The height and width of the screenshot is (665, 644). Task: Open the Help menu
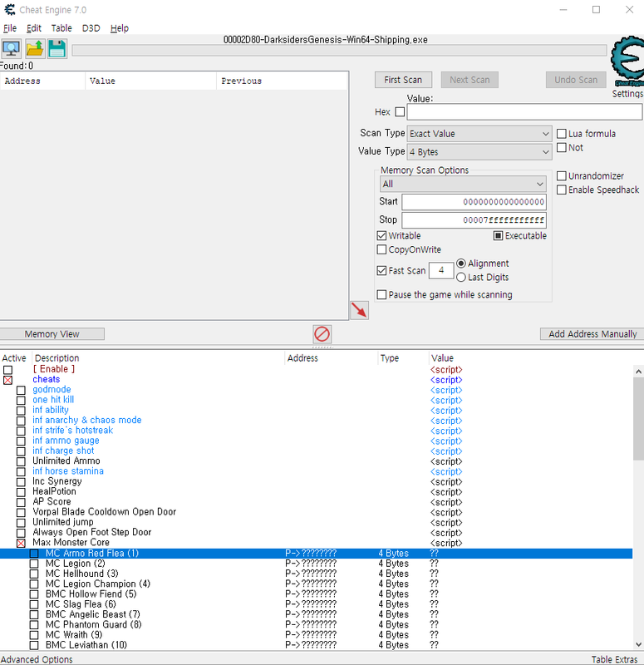[120, 28]
